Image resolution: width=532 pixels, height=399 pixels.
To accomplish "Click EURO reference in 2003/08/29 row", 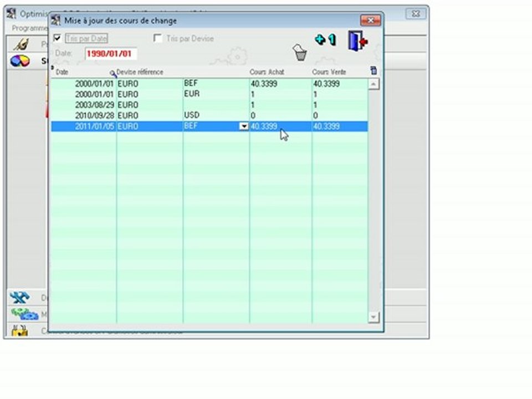I will pyautogui.click(x=128, y=105).
